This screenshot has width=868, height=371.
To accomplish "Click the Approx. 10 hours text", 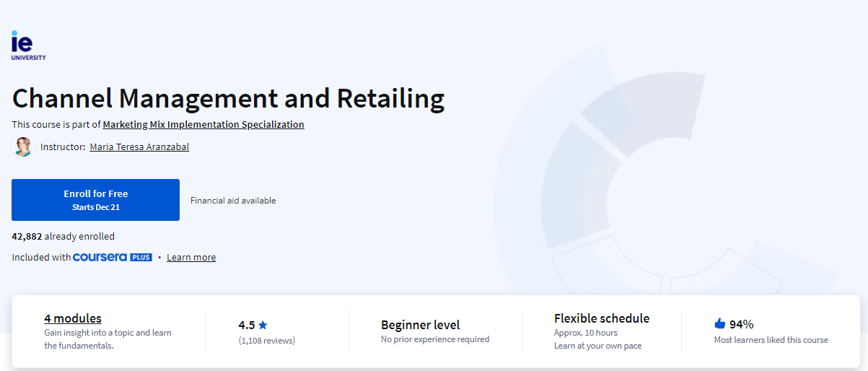I will click(586, 333).
